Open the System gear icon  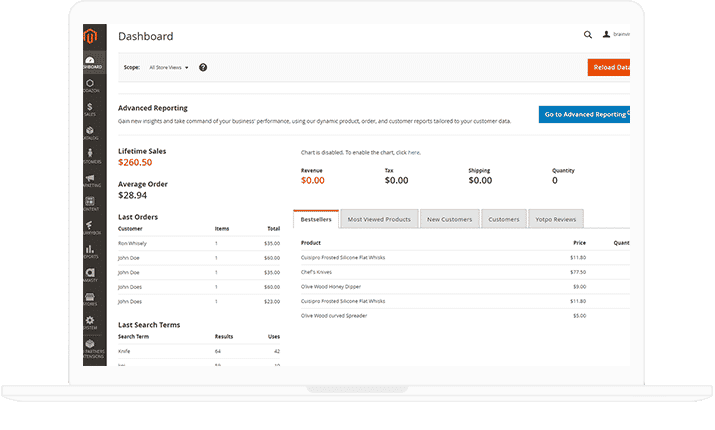(90, 320)
